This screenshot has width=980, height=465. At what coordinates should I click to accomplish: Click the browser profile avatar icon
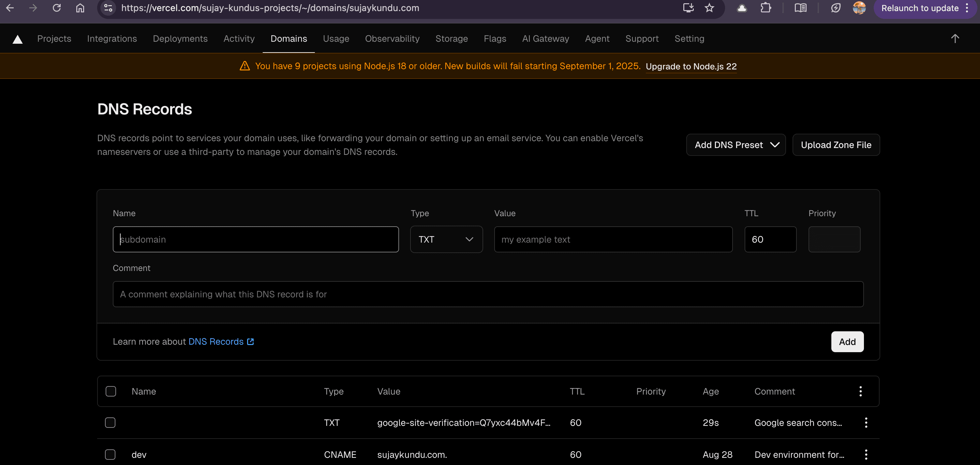point(859,8)
